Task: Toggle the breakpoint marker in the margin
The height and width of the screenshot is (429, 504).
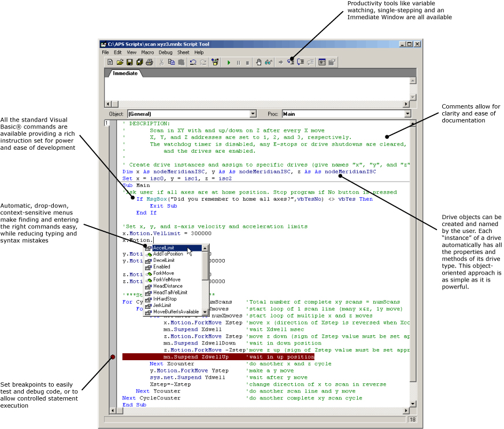Action: point(113,357)
